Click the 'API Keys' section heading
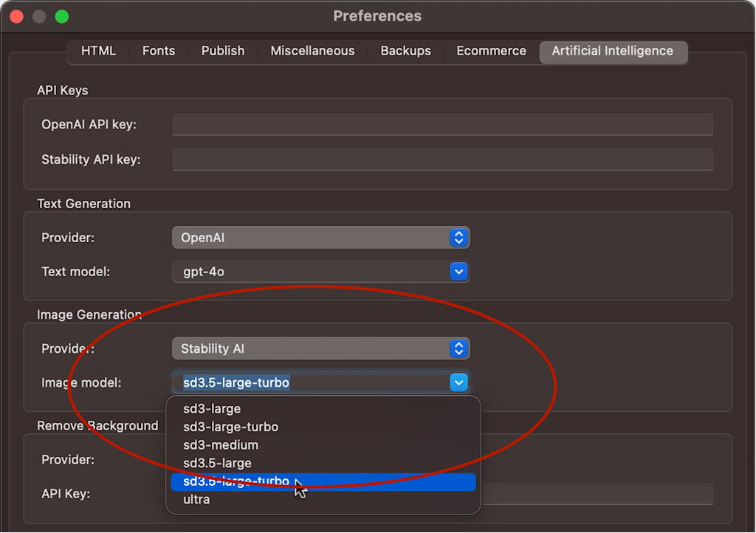Viewport: 756px width, 533px height. click(63, 91)
